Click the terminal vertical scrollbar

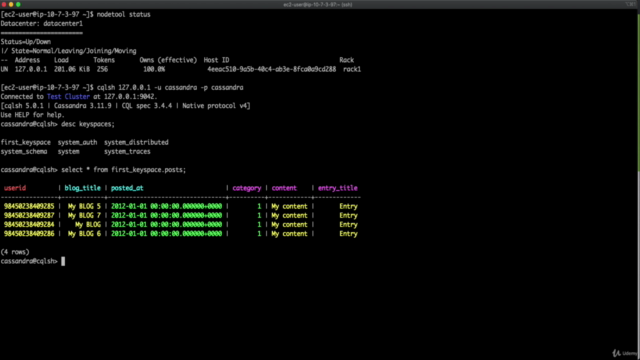638,94
